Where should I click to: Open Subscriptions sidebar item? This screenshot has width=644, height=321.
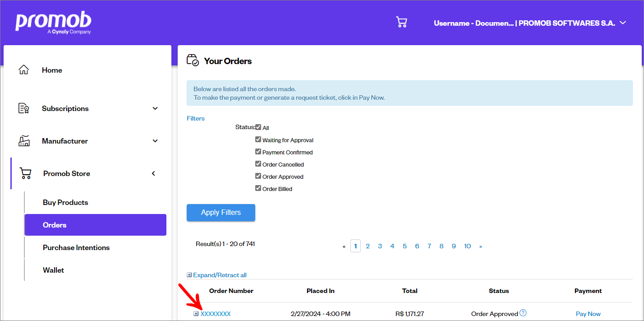tap(65, 108)
